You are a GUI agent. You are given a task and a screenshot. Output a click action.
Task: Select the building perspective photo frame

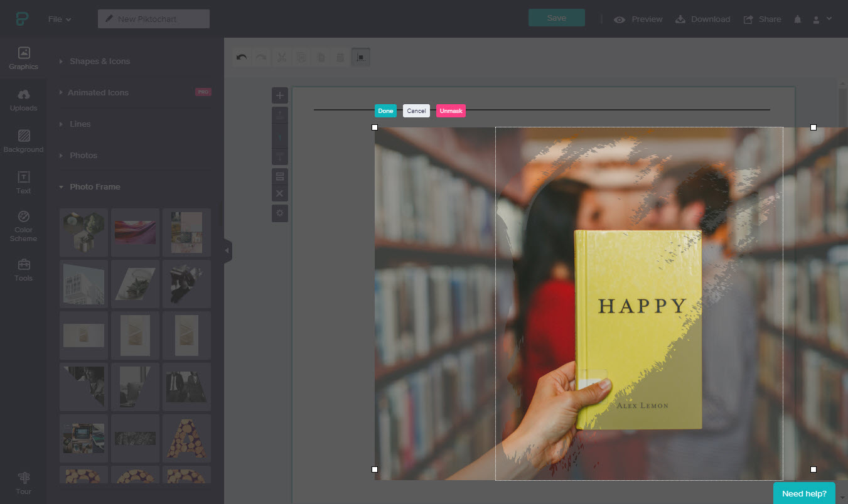(84, 284)
